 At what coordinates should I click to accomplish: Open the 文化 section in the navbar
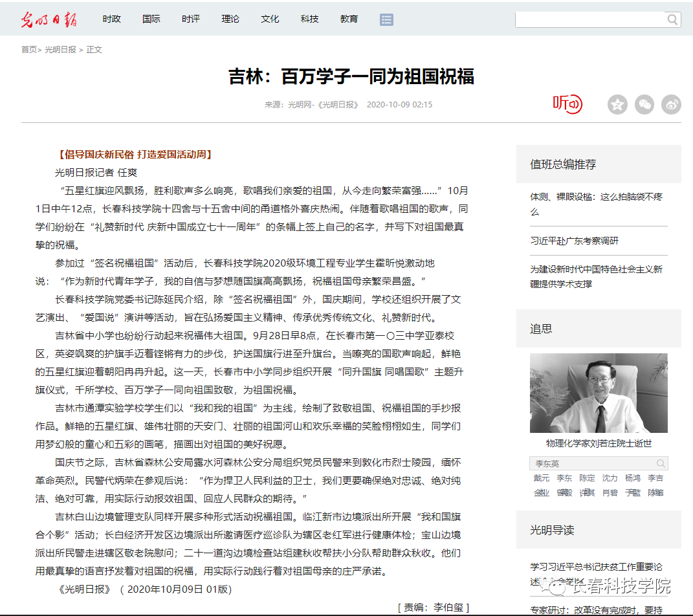pyautogui.click(x=270, y=19)
